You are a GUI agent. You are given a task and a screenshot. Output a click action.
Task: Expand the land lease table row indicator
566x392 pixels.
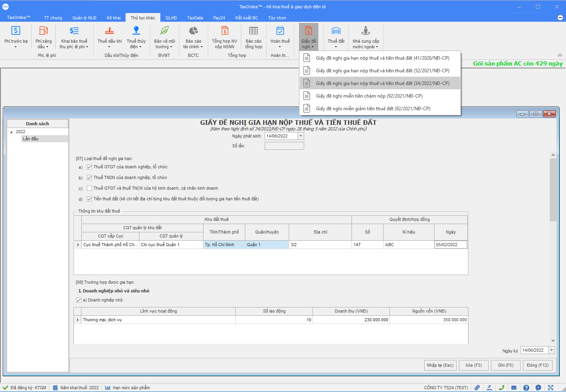click(x=78, y=245)
